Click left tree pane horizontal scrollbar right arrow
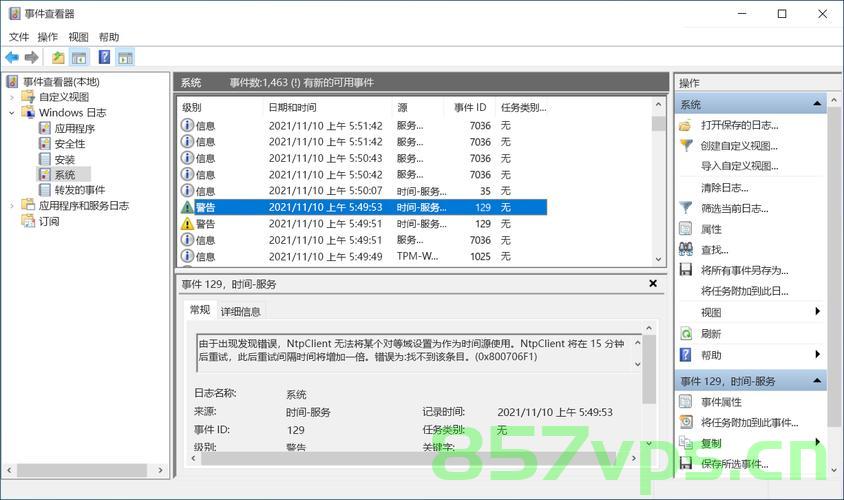Screen dimensions: 844x500 coord(160,470)
